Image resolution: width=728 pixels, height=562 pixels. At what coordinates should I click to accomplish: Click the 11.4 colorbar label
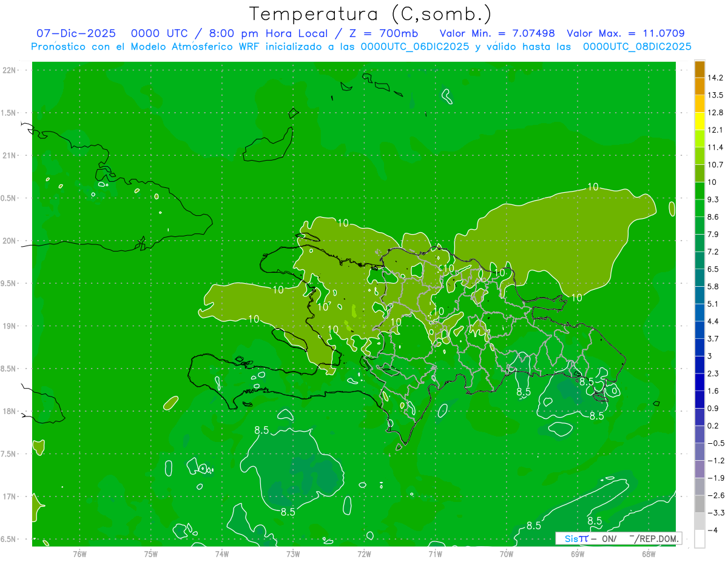click(x=715, y=147)
